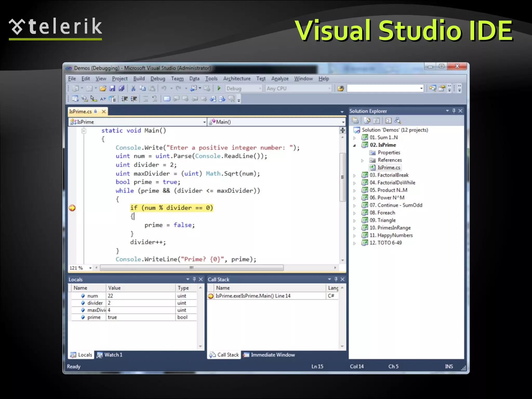
Task: Open the Architecture menu
Action: point(237,79)
